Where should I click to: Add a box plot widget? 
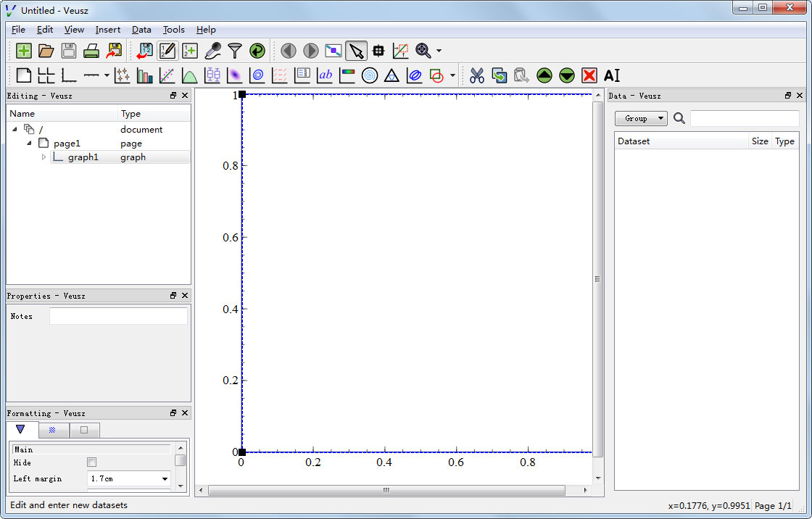coord(212,75)
